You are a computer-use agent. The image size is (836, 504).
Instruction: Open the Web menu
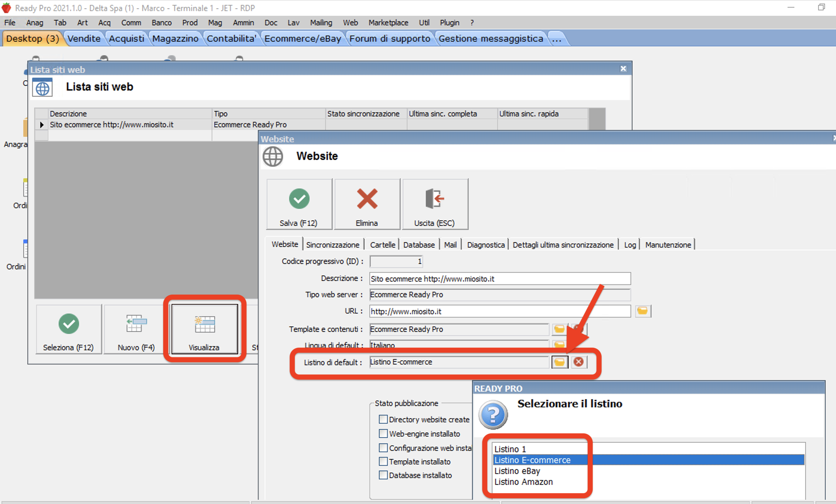(350, 22)
